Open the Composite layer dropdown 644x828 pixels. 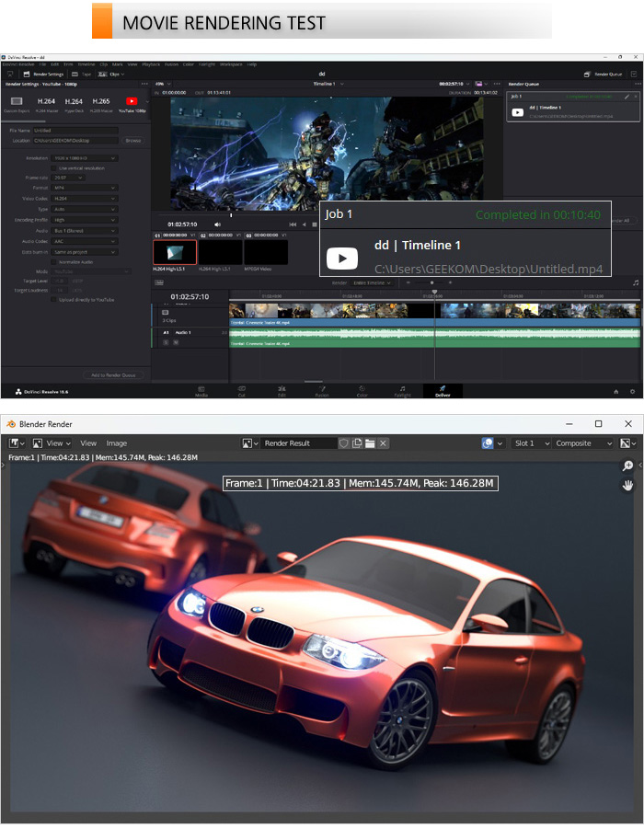(582, 443)
